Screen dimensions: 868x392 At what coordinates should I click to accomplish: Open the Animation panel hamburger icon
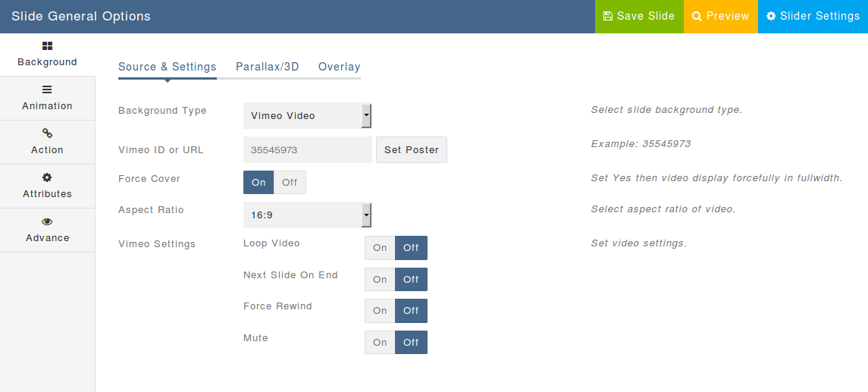click(47, 89)
